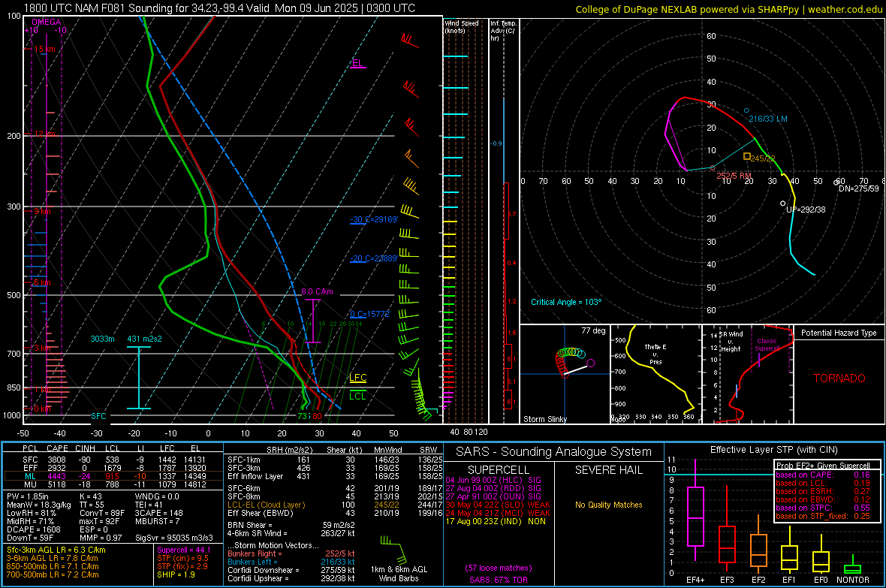Viewport: 886px width, 588px height.
Task: Click the "Sfc-3km AGL LR = 6.3 C/km" line
Action: click(x=56, y=550)
